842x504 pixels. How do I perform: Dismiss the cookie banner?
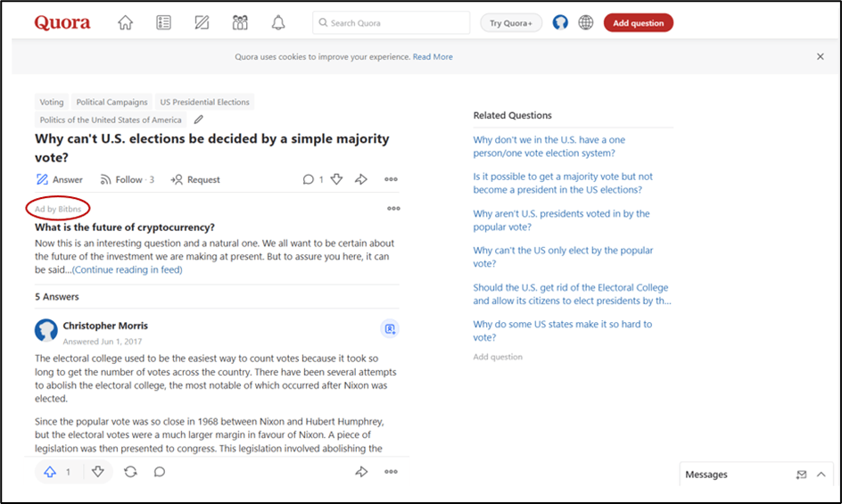(x=820, y=56)
